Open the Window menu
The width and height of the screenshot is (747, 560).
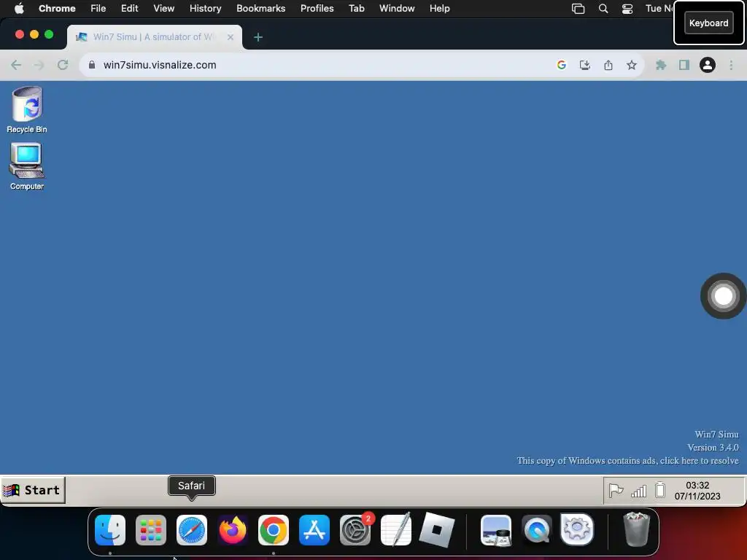(397, 8)
